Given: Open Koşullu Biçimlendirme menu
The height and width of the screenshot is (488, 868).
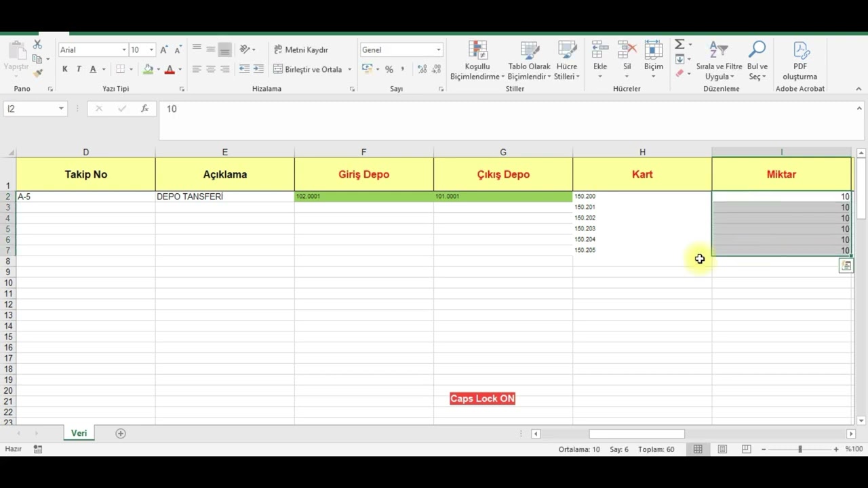Looking at the screenshot, I should (477, 60).
